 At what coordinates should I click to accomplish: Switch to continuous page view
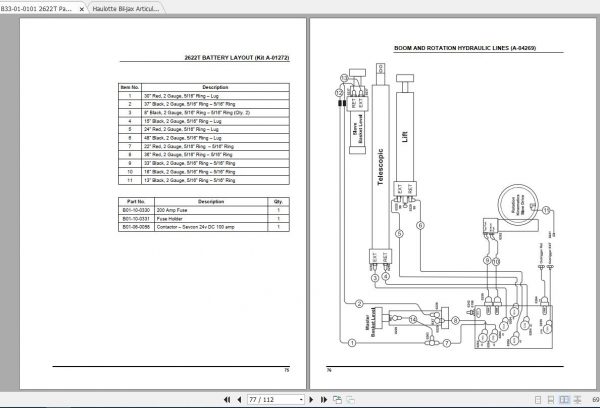[551, 400]
